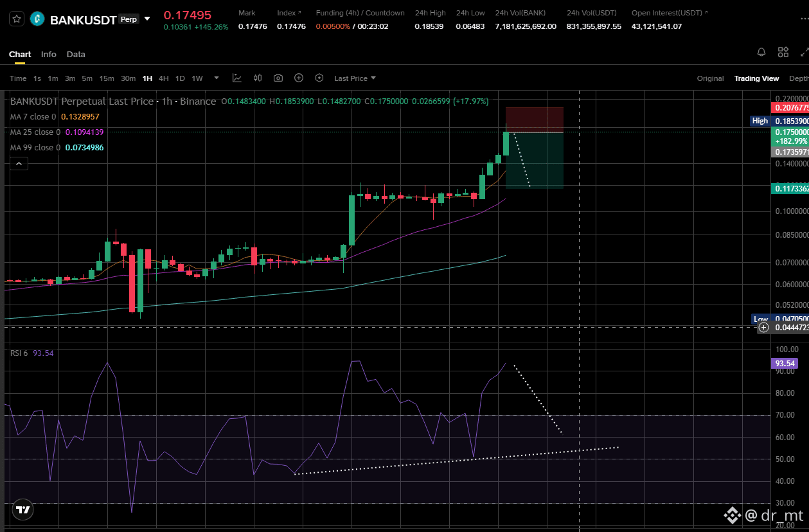
Task: Click the Funding (4h) / Countdown label
Action: tap(360, 13)
